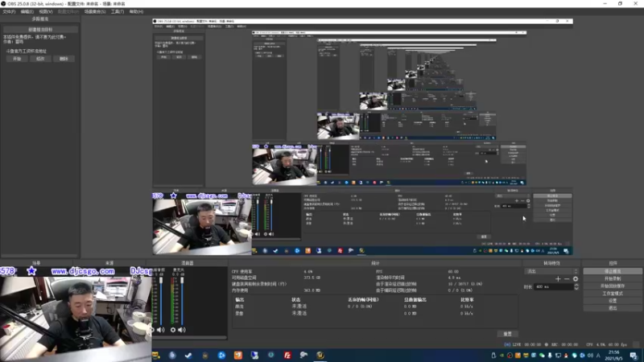This screenshot has width=644, height=362.
Task: Open the 文件(F) menu
Action: 9,11
